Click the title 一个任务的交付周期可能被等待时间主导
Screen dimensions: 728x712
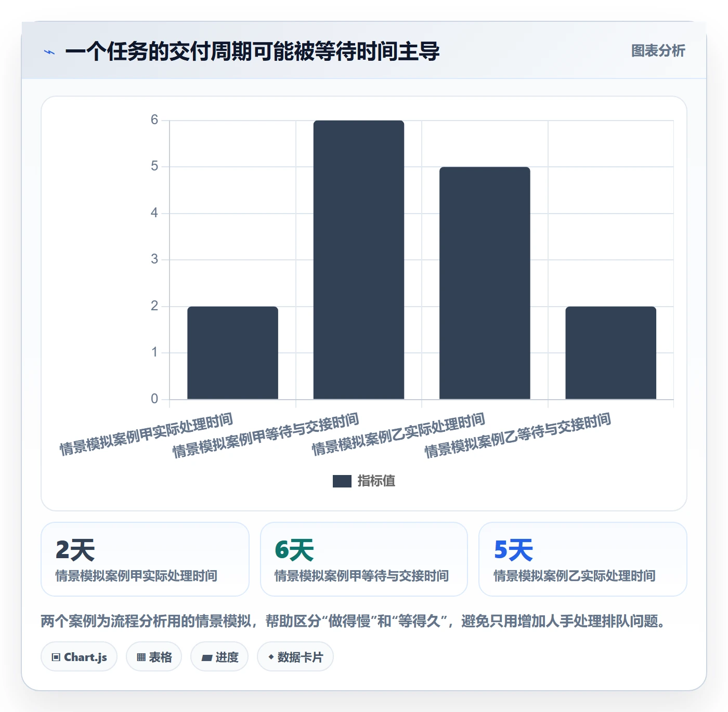[x=252, y=51]
